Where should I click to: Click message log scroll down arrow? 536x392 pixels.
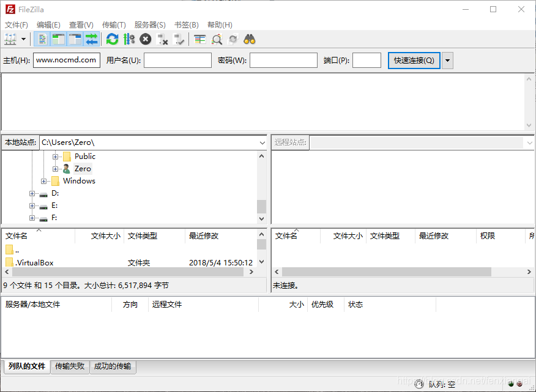pos(529,125)
